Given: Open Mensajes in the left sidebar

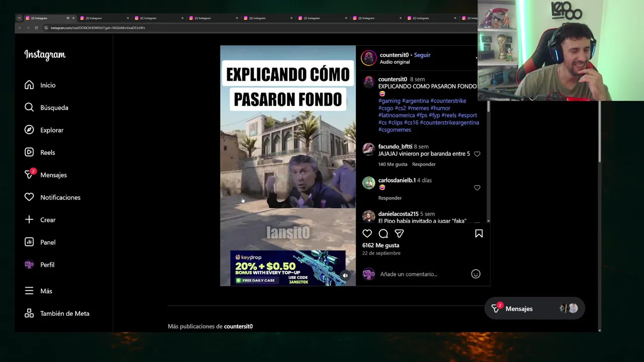Looking at the screenshot, I should point(45,175).
